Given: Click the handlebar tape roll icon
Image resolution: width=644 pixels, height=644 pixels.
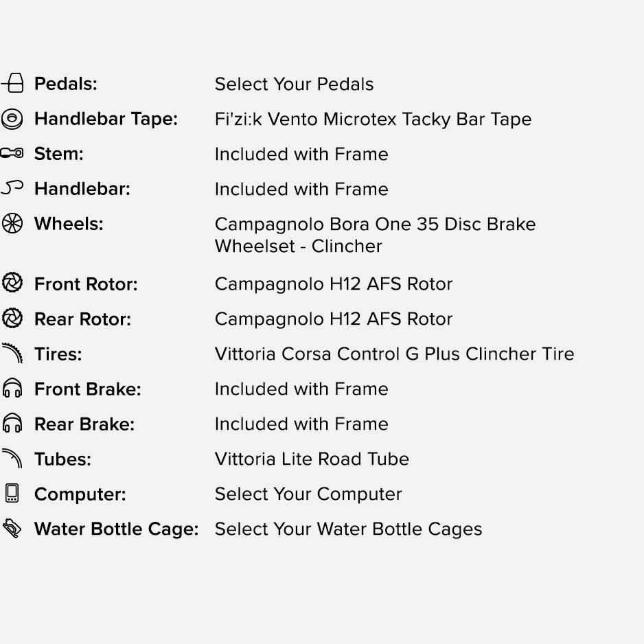Looking at the screenshot, I should [12, 119].
